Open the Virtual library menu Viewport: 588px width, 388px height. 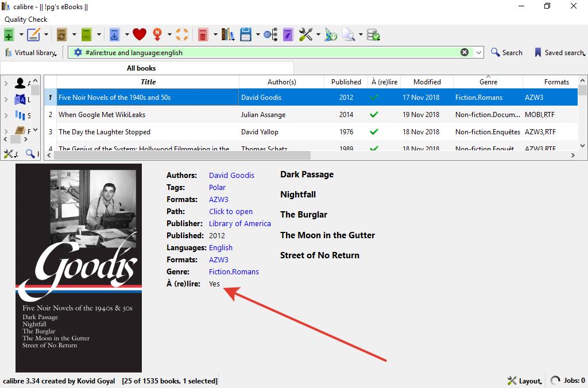click(31, 53)
